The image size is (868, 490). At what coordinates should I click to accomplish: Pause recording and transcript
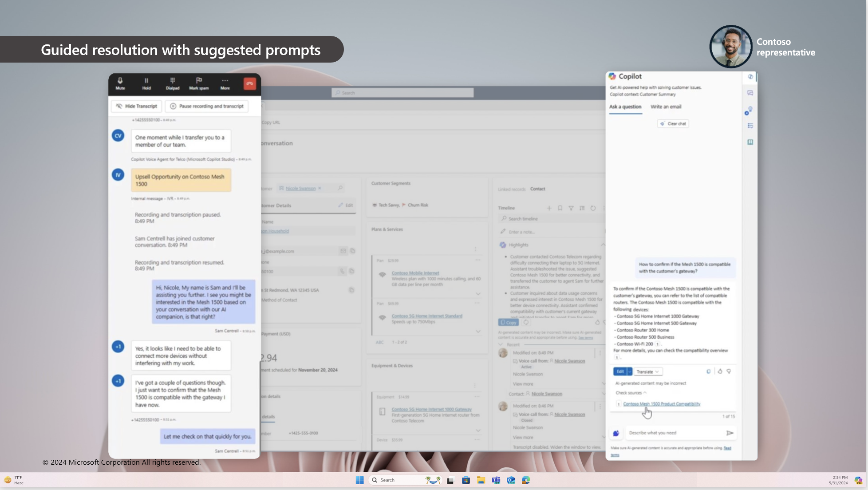pos(207,106)
